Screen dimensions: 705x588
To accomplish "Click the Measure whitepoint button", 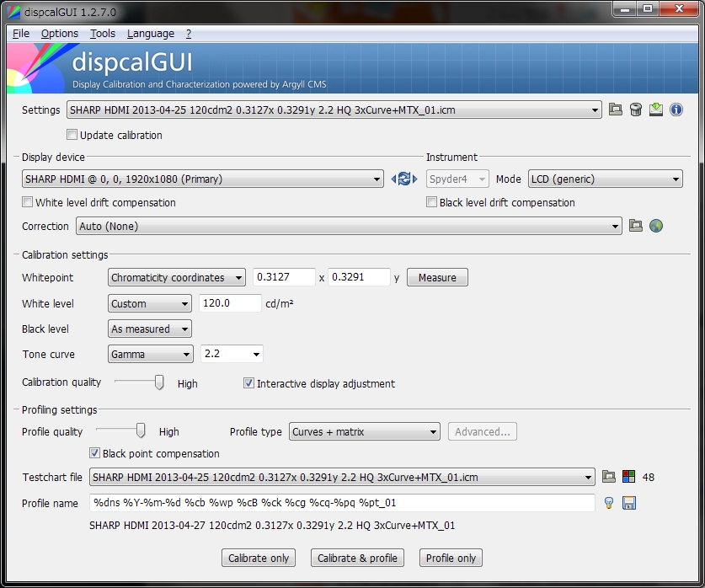I will click(x=437, y=277).
